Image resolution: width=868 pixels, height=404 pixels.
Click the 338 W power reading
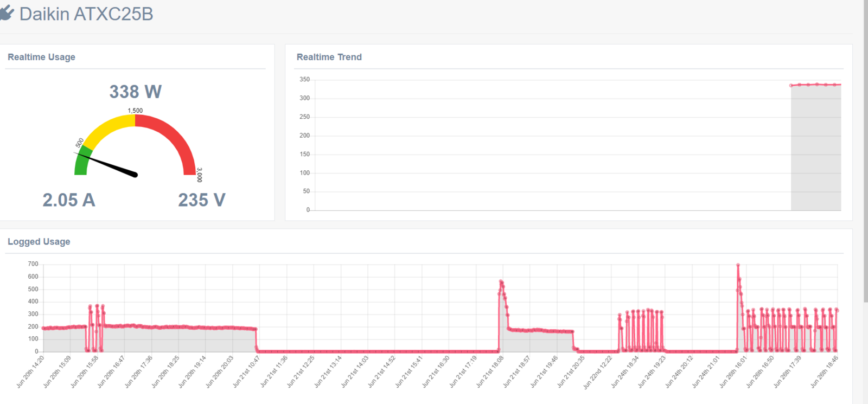(136, 92)
